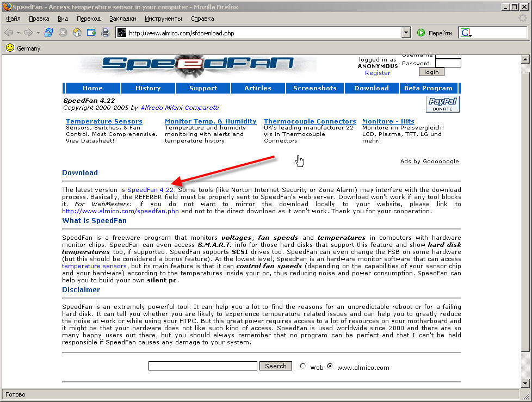Open the Articles nav tab
The height and width of the screenshot is (402, 532).
pos(258,88)
